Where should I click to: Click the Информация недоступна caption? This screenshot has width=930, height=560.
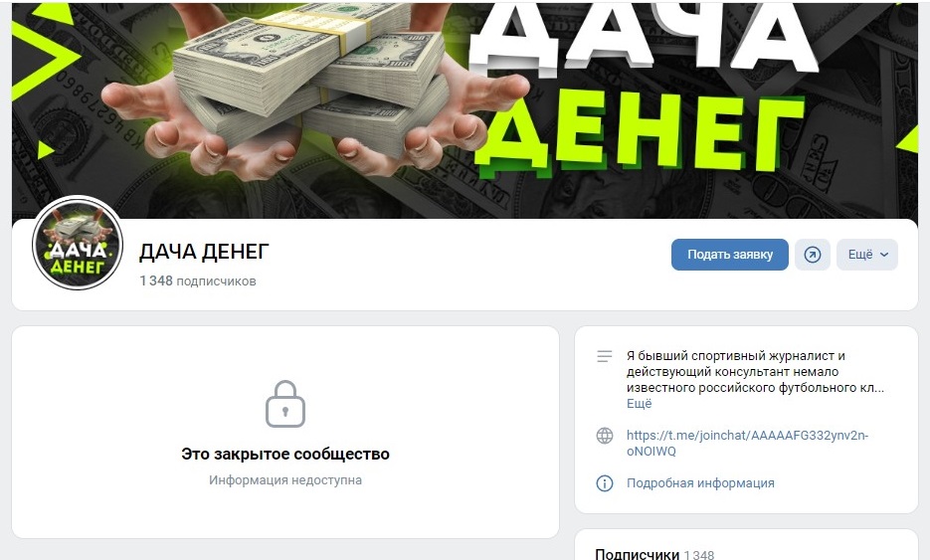285,479
